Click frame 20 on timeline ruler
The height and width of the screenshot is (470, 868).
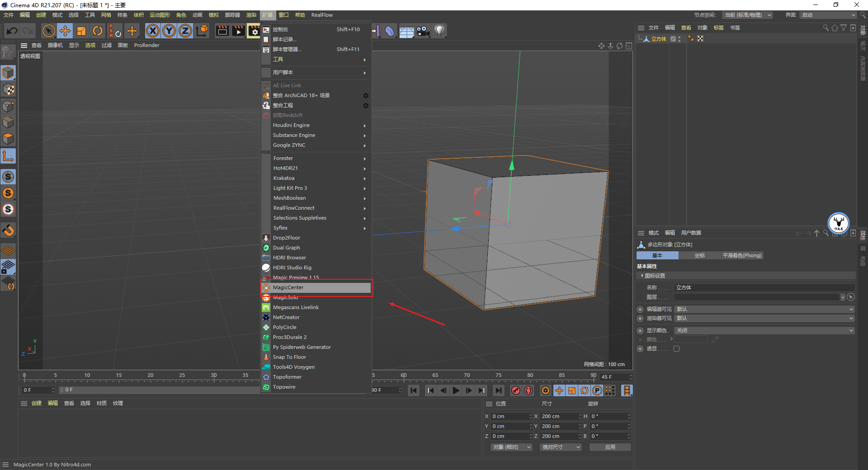click(151, 376)
